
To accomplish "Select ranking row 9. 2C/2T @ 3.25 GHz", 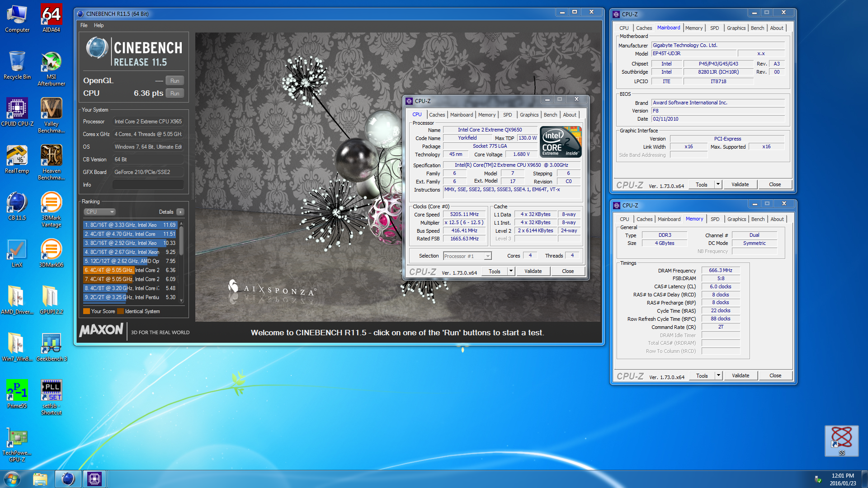I will 130,297.
